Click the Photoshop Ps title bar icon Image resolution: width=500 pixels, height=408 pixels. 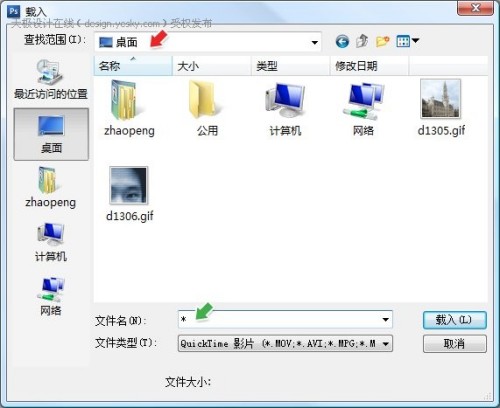coord(14,11)
